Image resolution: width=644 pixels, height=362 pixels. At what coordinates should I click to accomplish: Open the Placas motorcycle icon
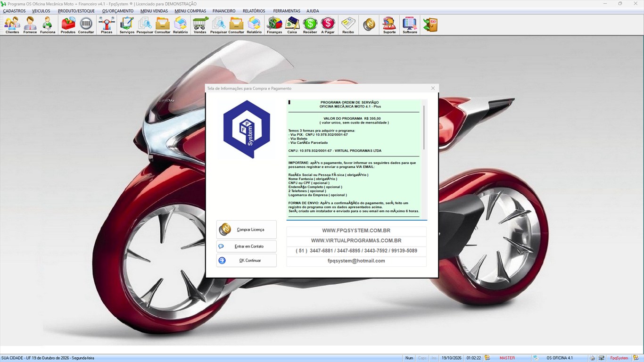click(x=107, y=25)
